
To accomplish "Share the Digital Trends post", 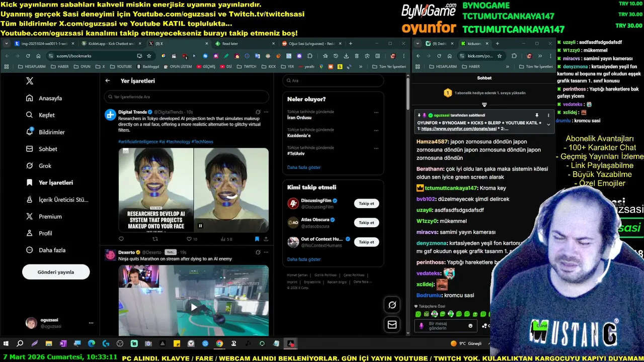I will (x=266, y=239).
